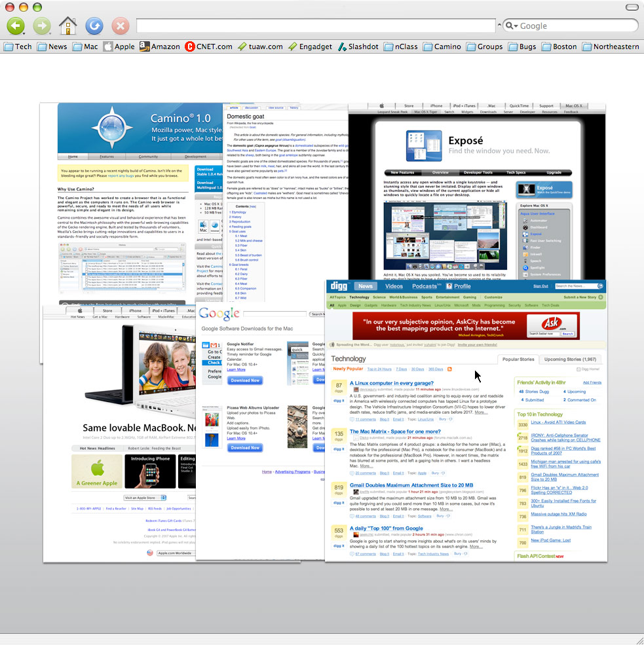Select the digg Technology page thumbnail
Image resolution: width=644 pixels, height=645 pixels.
pyautogui.click(x=466, y=420)
